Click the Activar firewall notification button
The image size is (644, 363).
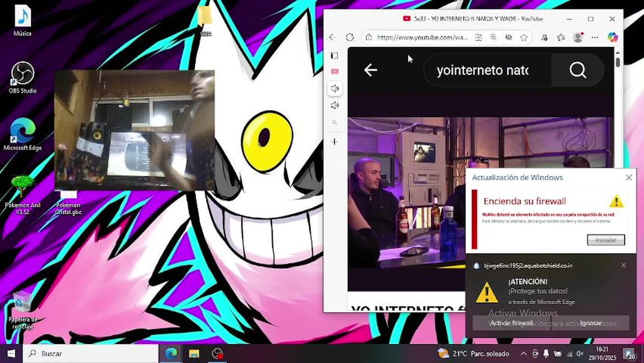511,323
